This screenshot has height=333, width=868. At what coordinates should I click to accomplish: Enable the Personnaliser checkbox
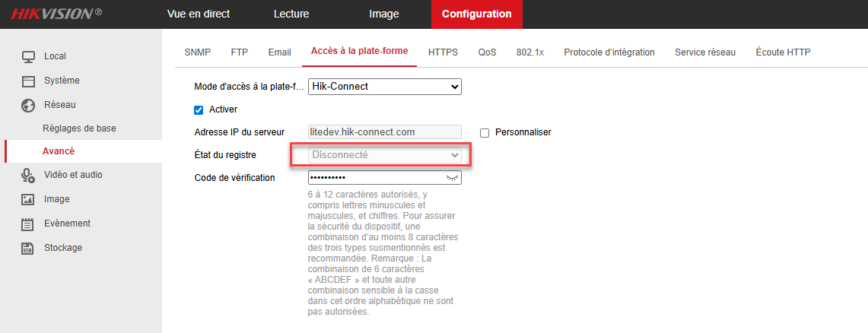(x=485, y=133)
